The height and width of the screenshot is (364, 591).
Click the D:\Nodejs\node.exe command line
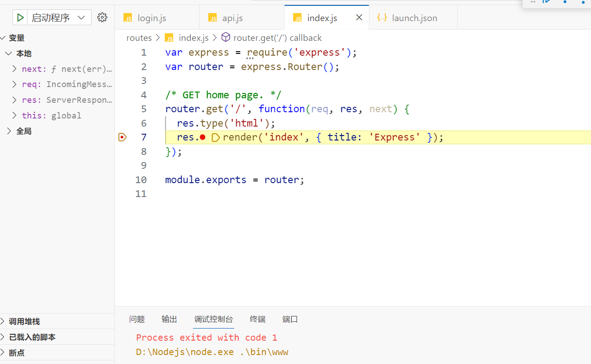pyautogui.click(x=212, y=352)
